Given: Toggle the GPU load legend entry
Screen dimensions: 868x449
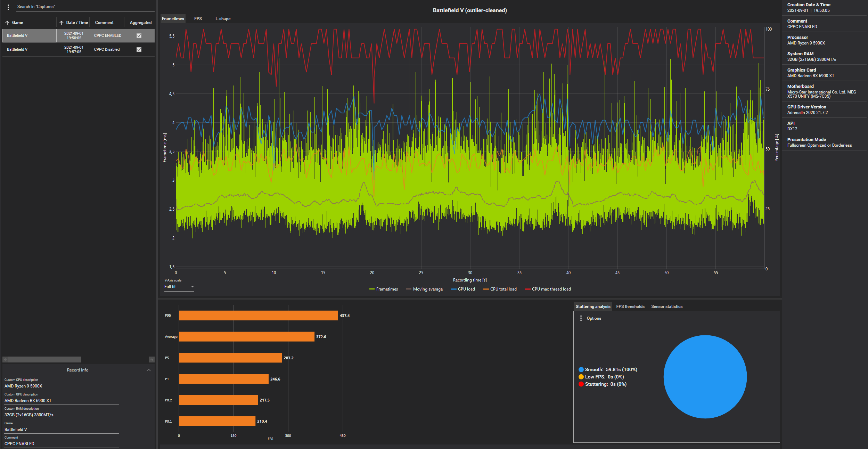Looking at the screenshot, I should [x=463, y=289].
